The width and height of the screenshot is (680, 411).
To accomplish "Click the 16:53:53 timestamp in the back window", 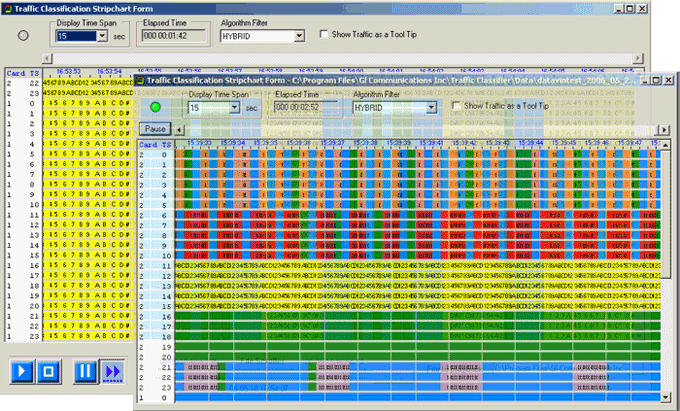I will pos(69,71).
